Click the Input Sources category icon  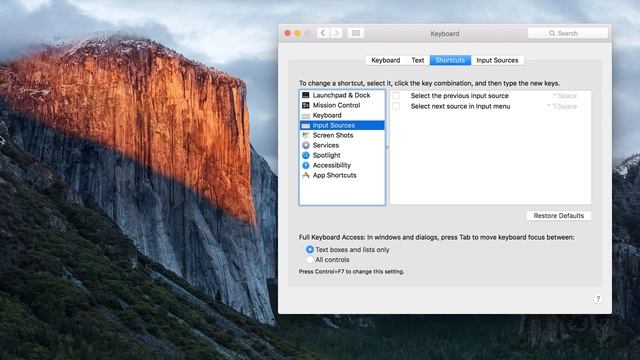pyautogui.click(x=306, y=125)
